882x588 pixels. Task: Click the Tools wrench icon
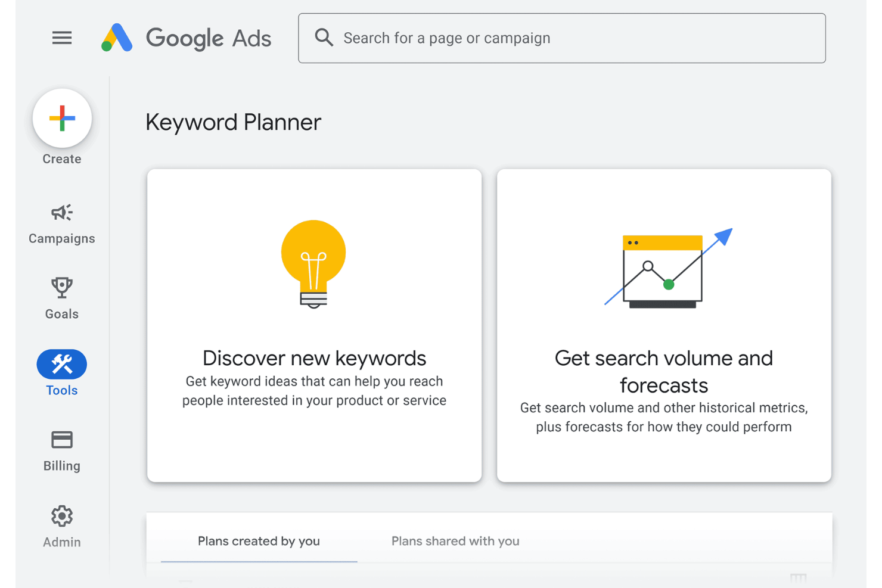tap(61, 363)
